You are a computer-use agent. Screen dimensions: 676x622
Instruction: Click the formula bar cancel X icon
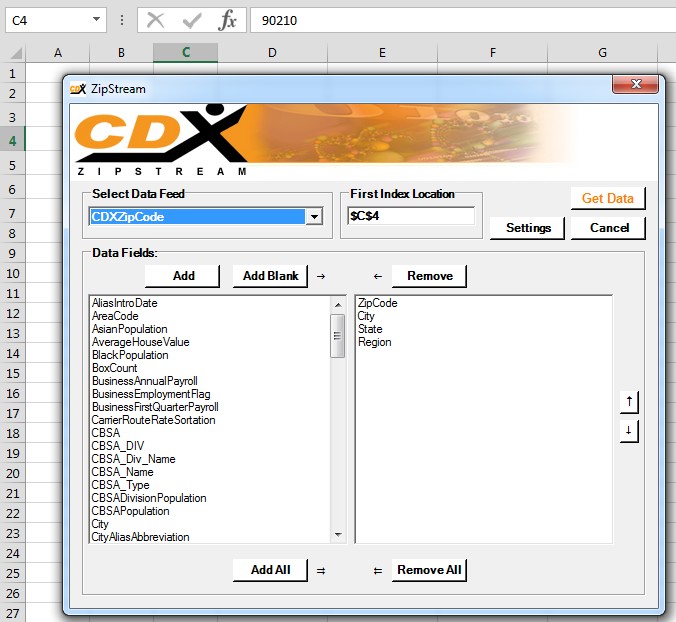pos(155,20)
